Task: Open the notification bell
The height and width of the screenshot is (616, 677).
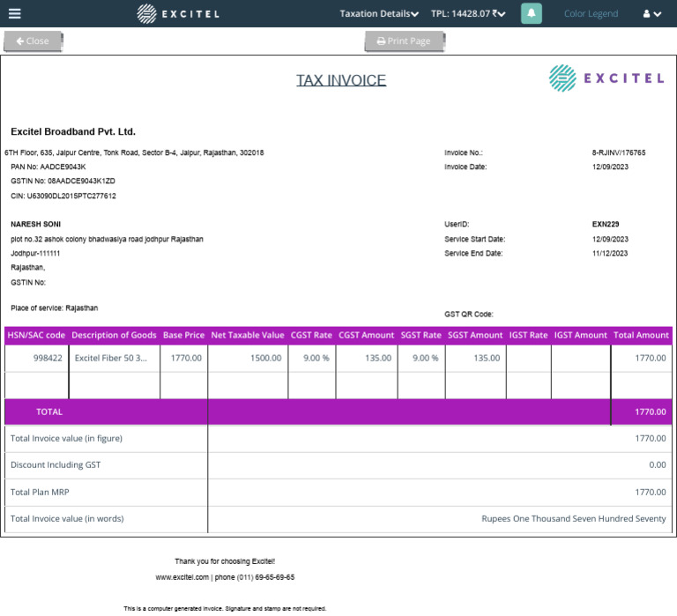Action: (532, 13)
